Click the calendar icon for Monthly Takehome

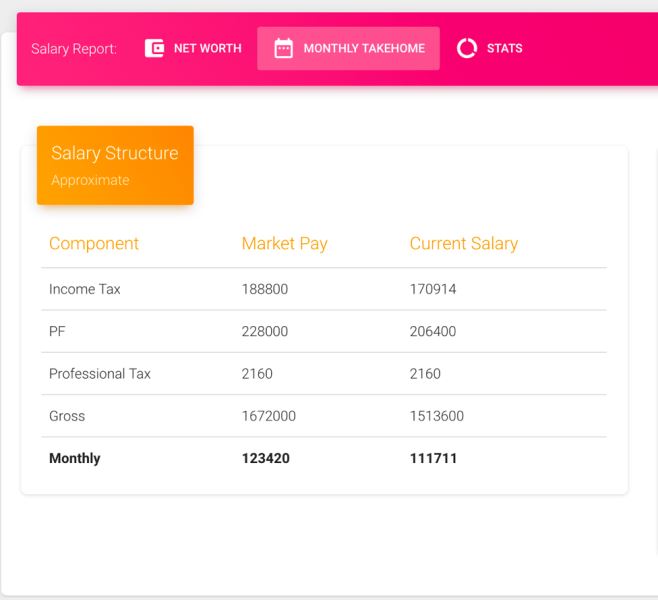coord(284,48)
